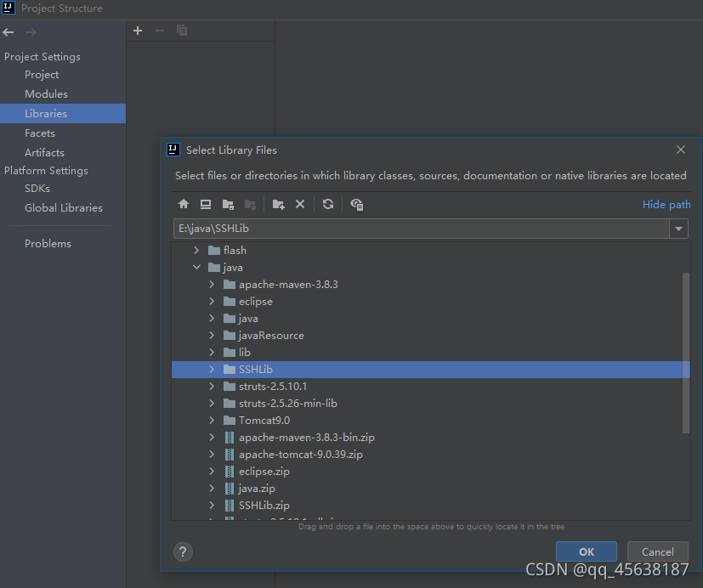Expand the struts-2.5.26-min-lib folder
Image resolution: width=703 pixels, height=588 pixels.
click(212, 404)
